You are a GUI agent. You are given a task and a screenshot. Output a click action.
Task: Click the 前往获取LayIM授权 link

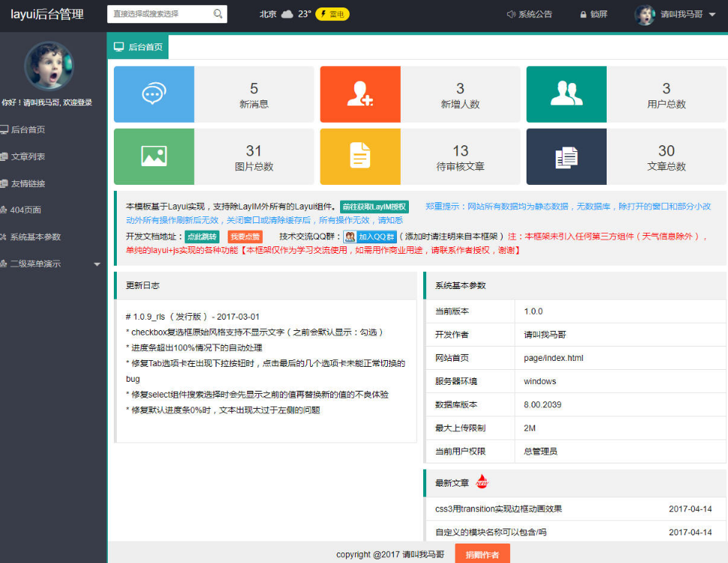(x=374, y=207)
